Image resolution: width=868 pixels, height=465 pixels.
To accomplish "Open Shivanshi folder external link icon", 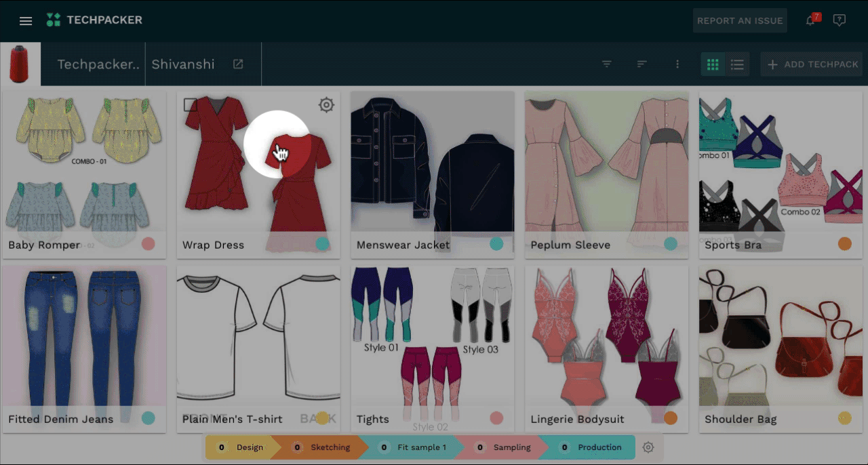I will coord(238,64).
